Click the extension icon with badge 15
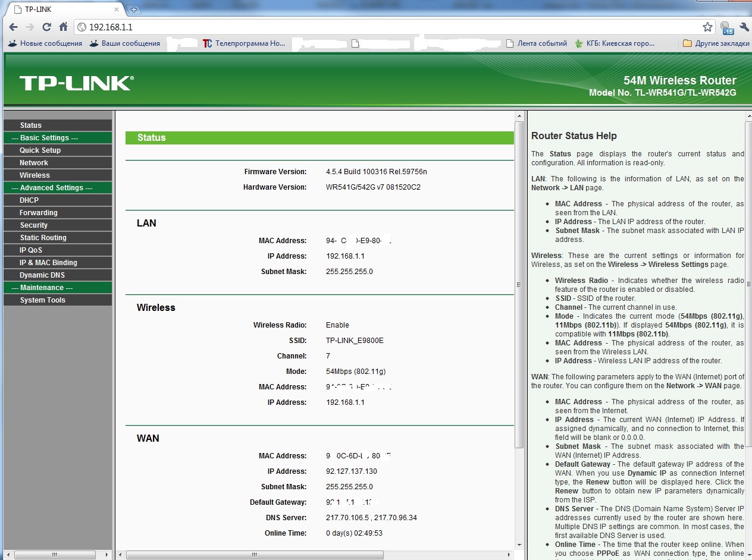 tap(726, 27)
